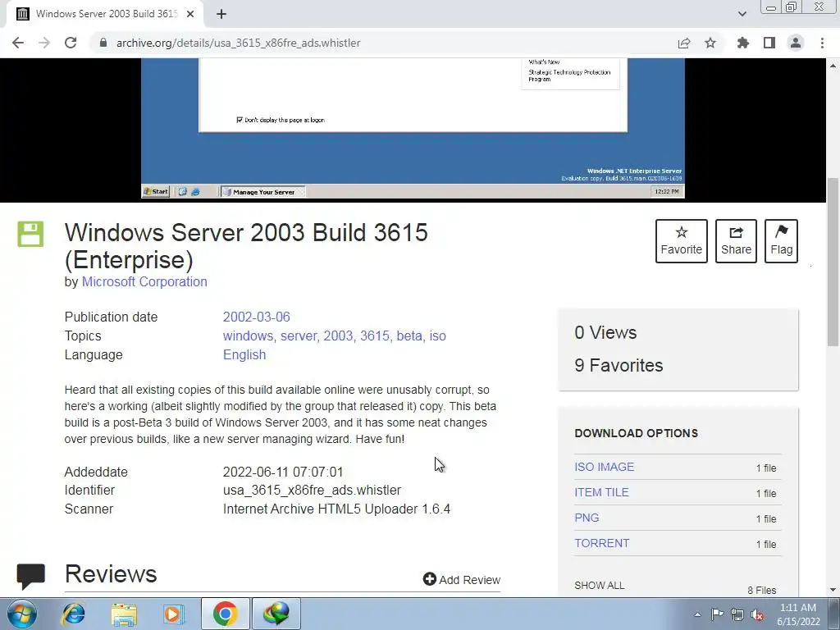This screenshot has width=840, height=630.
Task: Click the 9 Favorites count text
Action: click(x=619, y=365)
